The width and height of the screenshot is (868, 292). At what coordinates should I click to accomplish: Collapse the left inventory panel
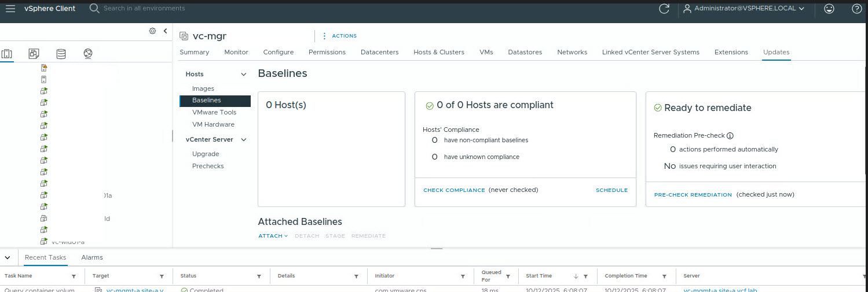click(x=165, y=31)
